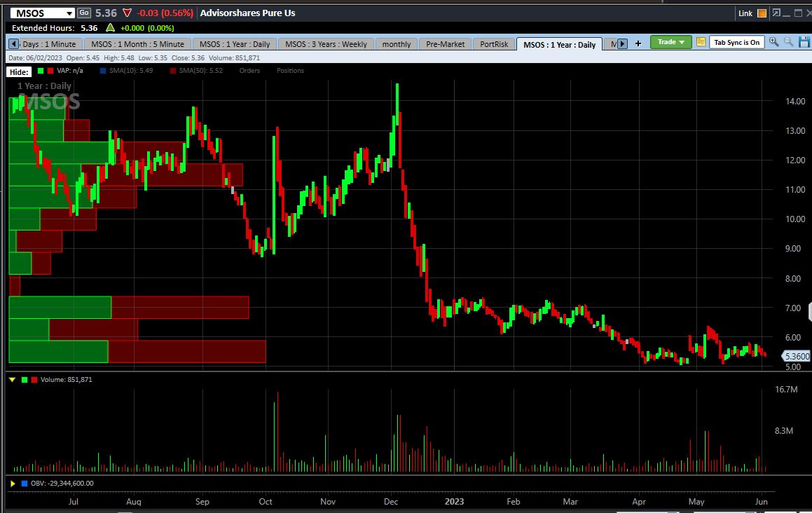Expand the OBV panel
Image resolution: width=812 pixels, height=513 pixels.
[x=13, y=484]
